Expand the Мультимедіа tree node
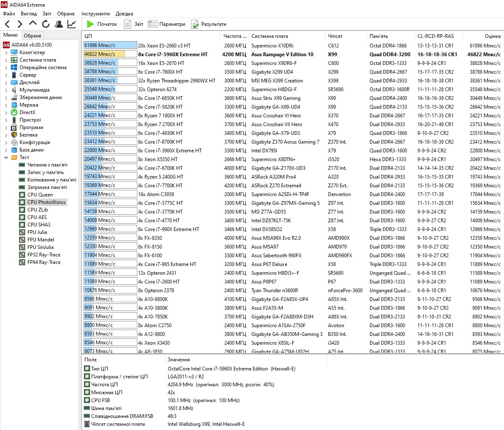Viewport: 504px width, 430px height. pos(6,90)
